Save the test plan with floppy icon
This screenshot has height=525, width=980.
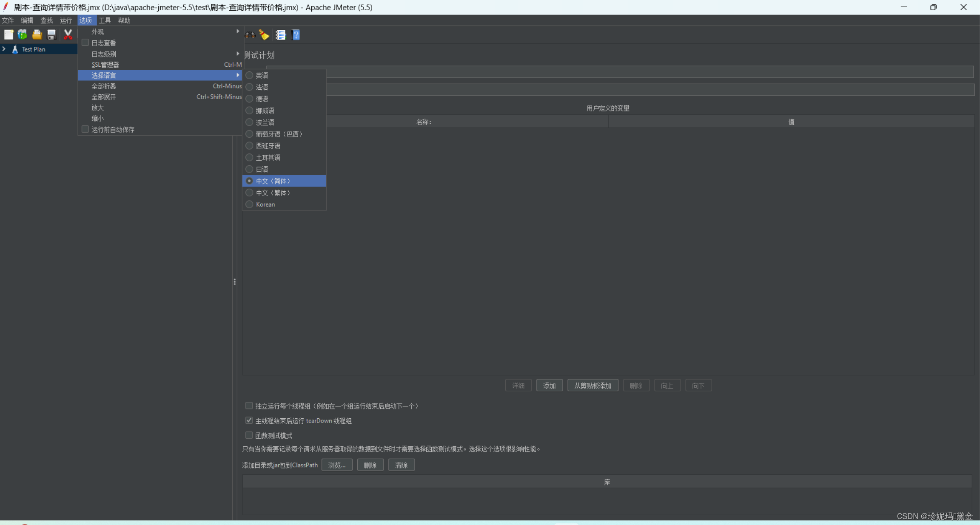tap(51, 34)
